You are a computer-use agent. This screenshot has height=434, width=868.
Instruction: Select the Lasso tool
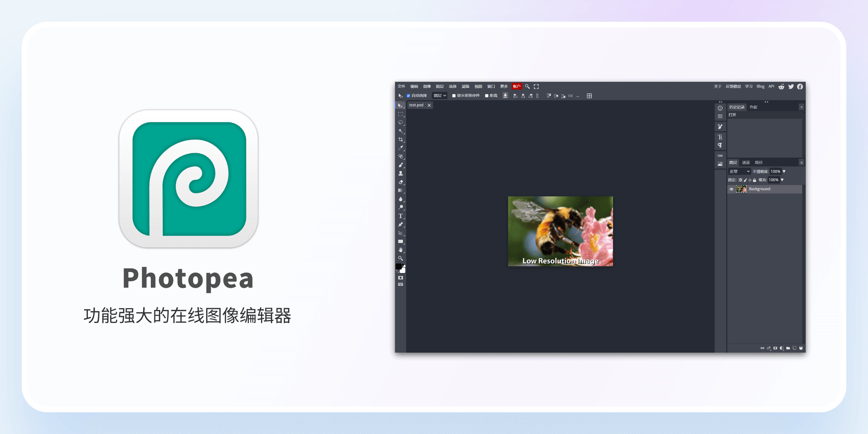point(400,123)
